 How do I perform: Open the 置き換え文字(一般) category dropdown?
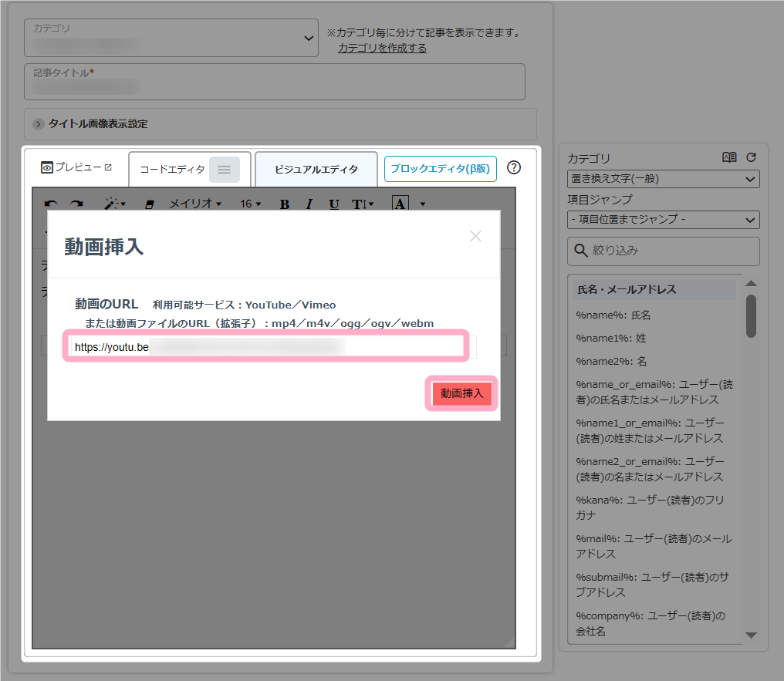click(663, 179)
